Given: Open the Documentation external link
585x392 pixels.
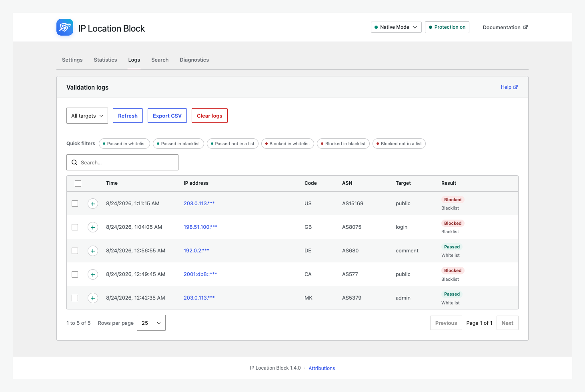Looking at the screenshot, I should coord(505,27).
